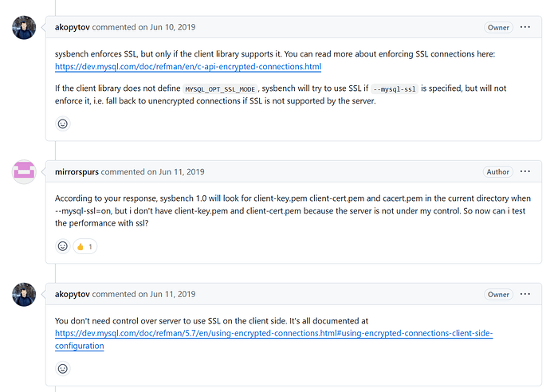Screen dimensions: 550x392
Task: Add emoji reaction to last akopytov comment
Action: pyautogui.click(x=63, y=369)
